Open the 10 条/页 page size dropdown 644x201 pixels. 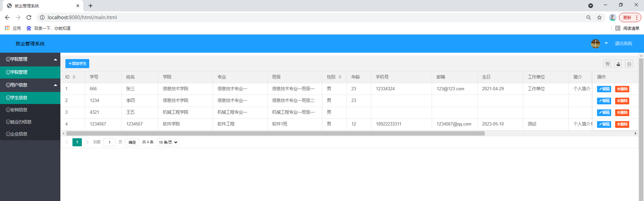168,142
